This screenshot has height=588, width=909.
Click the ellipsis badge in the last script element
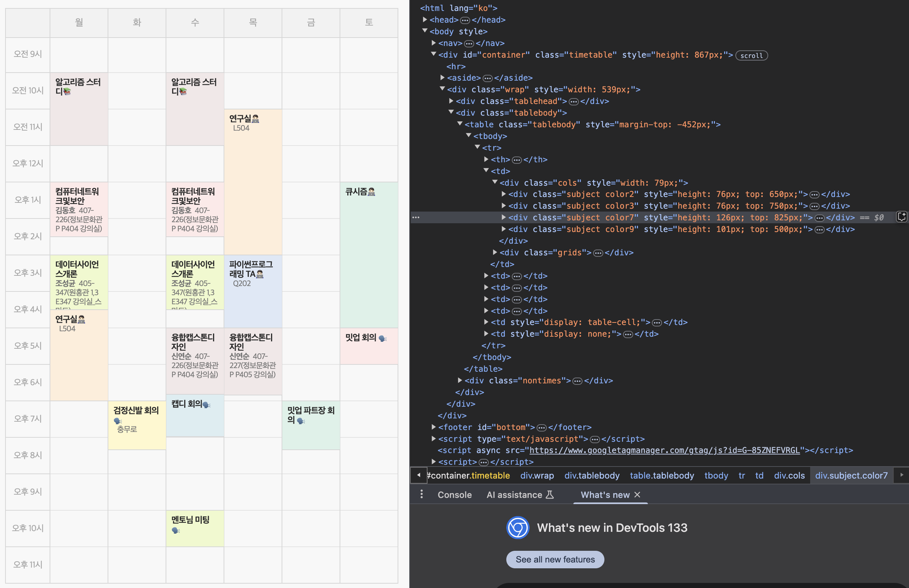coord(483,463)
